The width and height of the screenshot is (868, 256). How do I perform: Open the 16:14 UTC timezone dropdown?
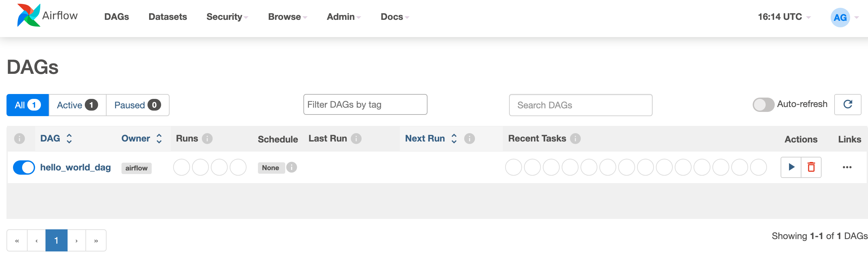click(784, 17)
